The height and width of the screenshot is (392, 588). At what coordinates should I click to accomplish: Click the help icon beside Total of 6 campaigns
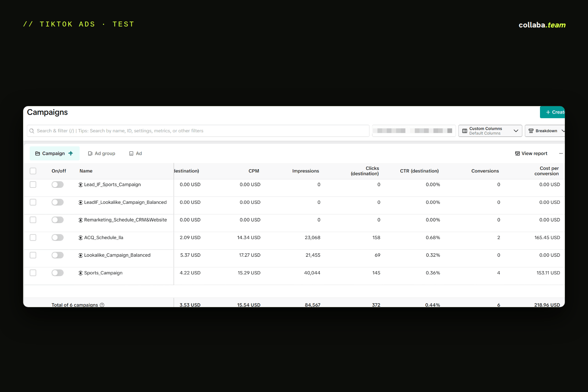[x=102, y=305]
